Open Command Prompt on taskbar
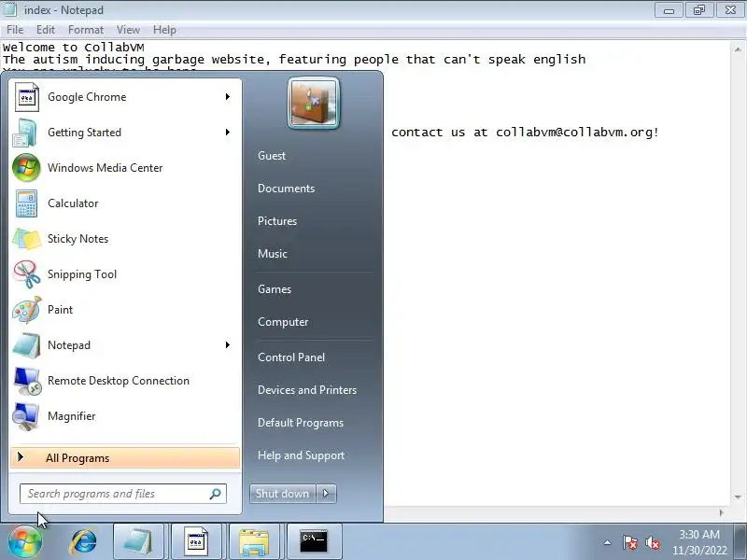Screen dimensions: 747x560 tap(314, 541)
